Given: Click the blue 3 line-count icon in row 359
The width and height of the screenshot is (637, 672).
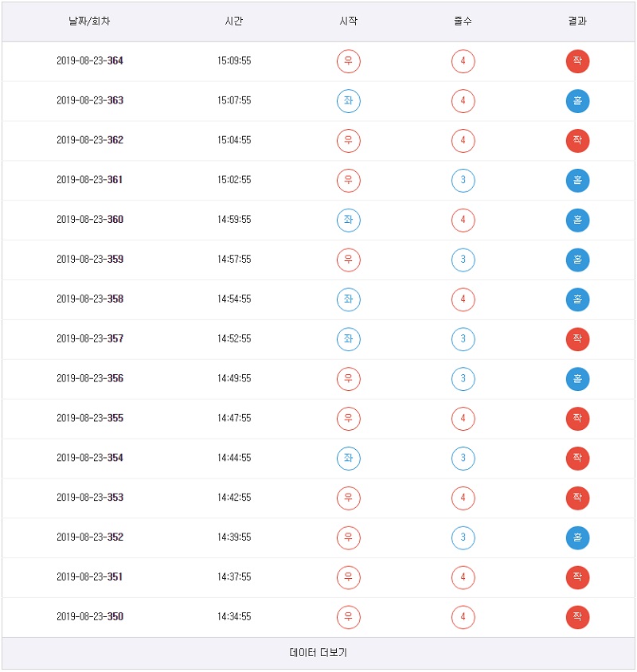Looking at the screenshot, I should 463,260.
